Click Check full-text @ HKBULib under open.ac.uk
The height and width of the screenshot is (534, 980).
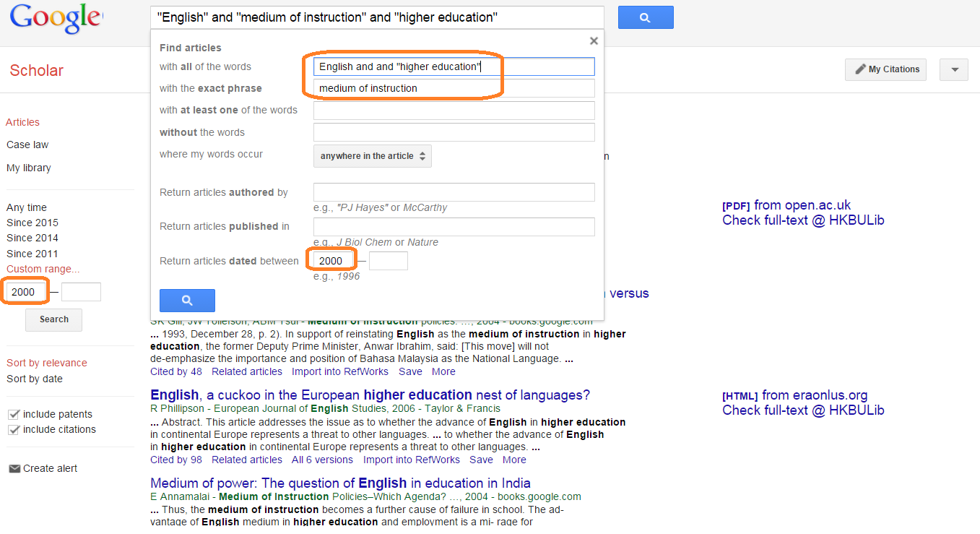click(x=803, y=220)
